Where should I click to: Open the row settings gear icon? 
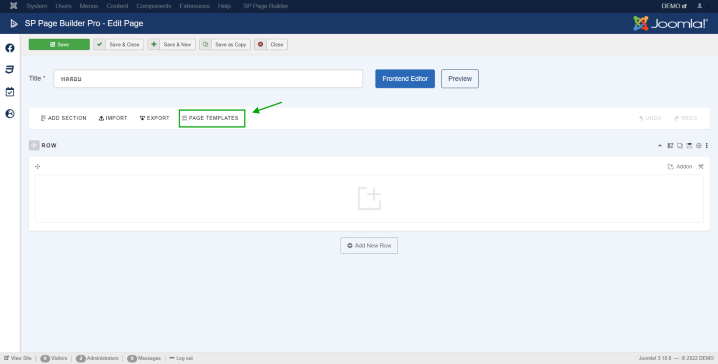tap(699, 146)
